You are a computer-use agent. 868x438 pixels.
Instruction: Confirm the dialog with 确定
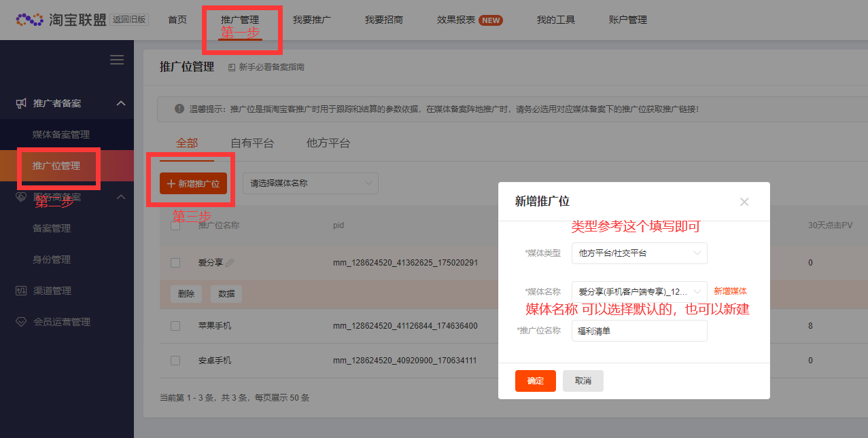536,381
